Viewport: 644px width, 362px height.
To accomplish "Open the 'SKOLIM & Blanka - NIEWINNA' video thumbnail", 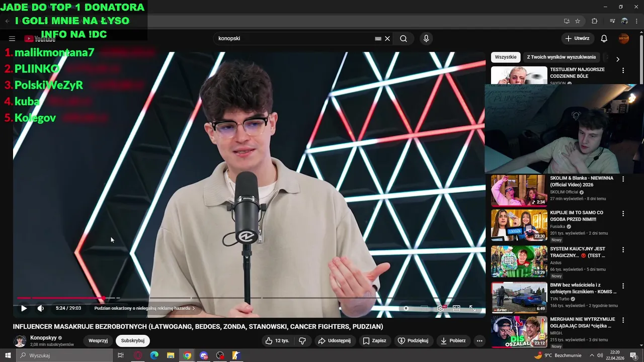I will [519, 191].
